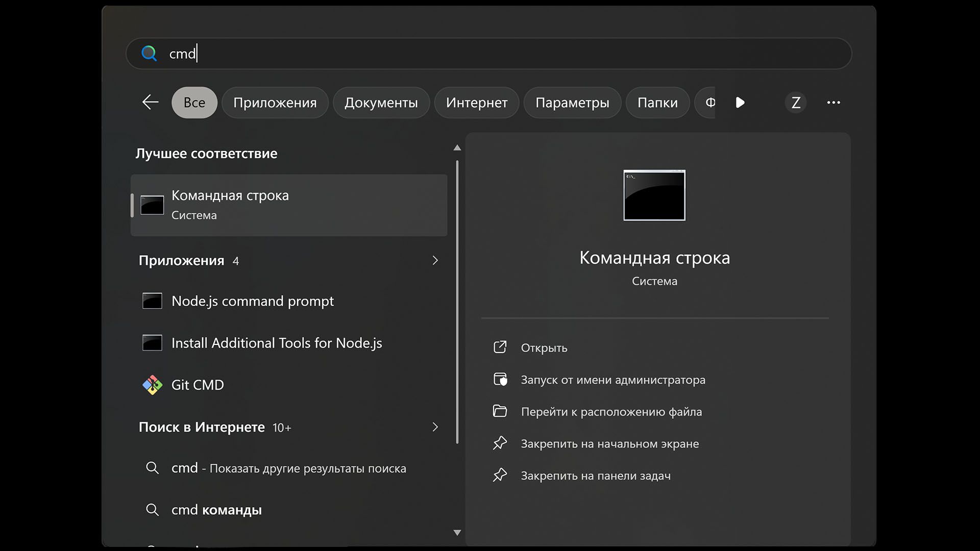980x551 pixels.
Task: Expand the Приложения results section chevron
Action: coord(435,260)
